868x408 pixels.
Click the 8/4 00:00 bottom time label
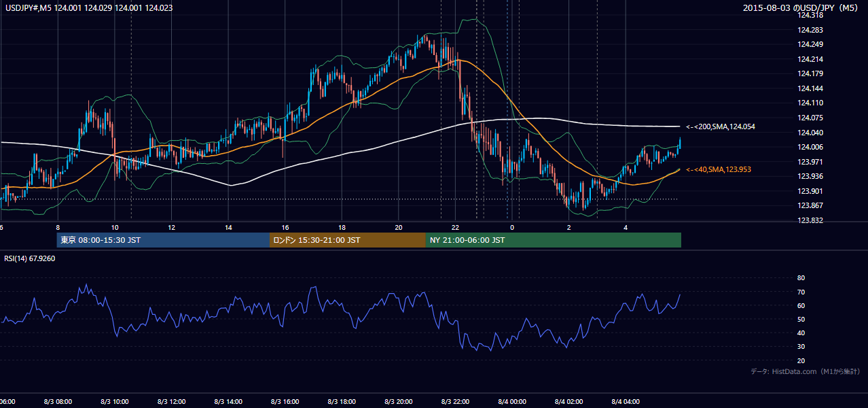tap(511, 402)
